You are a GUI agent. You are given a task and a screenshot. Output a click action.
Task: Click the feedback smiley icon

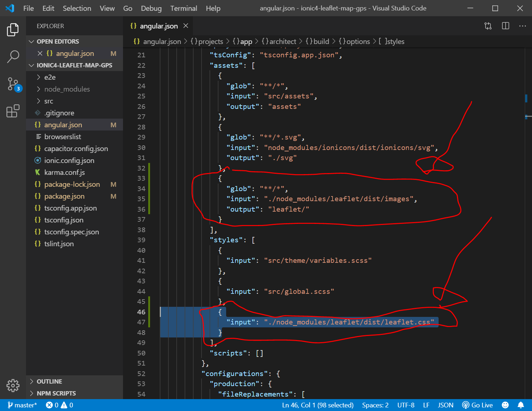coord(505,405)
